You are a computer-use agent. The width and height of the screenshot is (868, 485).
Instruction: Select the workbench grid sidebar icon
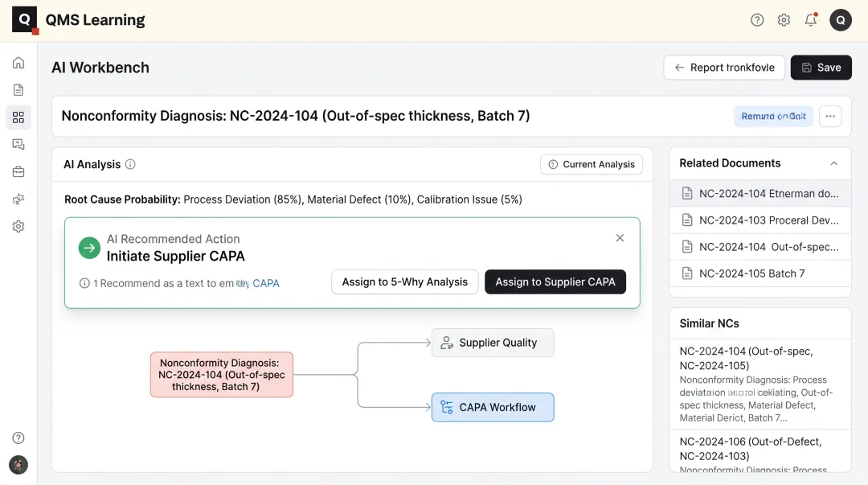(18, 117)
